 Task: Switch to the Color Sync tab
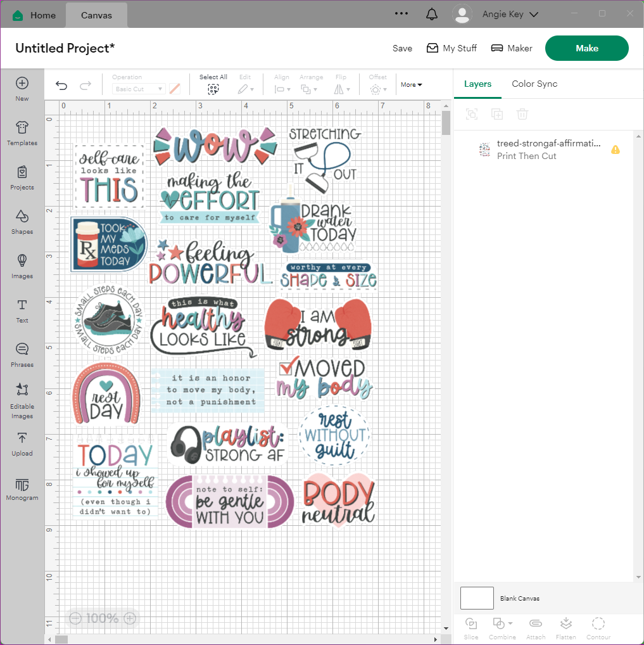(534, 84)
